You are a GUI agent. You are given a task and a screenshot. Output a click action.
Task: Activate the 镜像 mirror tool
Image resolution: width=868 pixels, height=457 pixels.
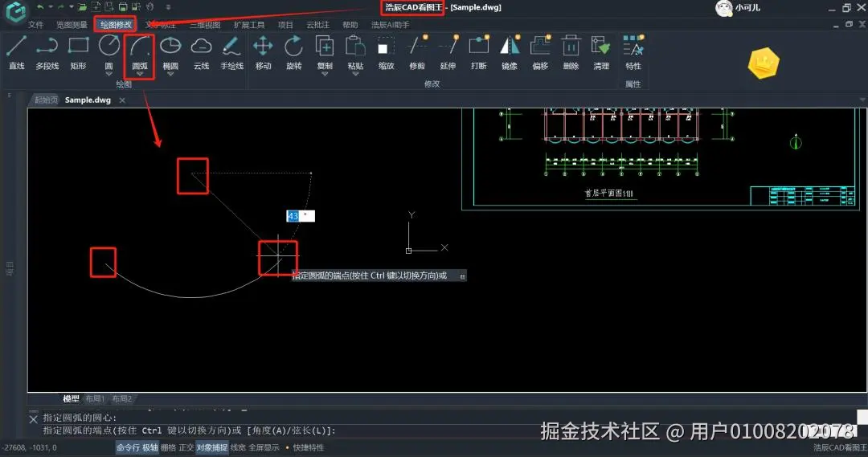tap(510, 52)
